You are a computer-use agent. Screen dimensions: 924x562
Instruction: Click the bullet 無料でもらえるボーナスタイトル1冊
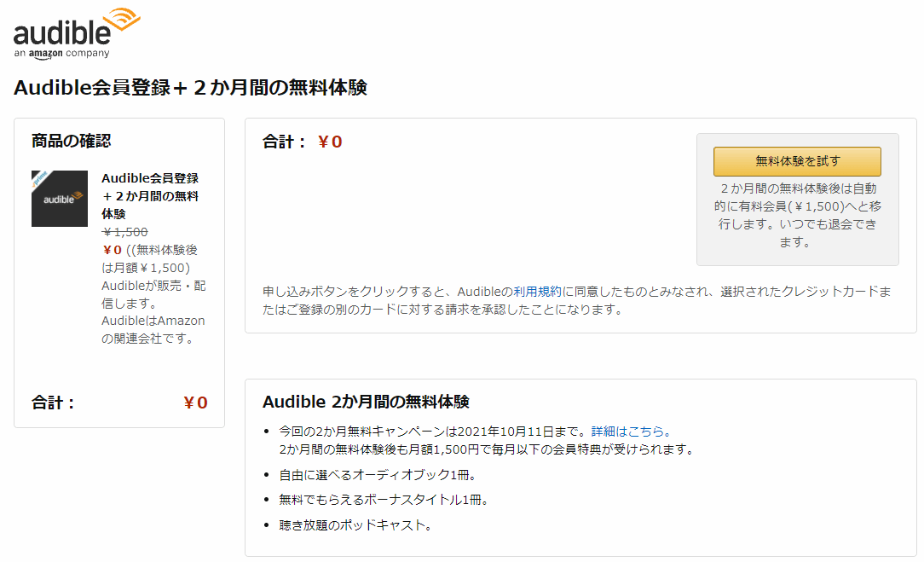(x=383, y=500)
